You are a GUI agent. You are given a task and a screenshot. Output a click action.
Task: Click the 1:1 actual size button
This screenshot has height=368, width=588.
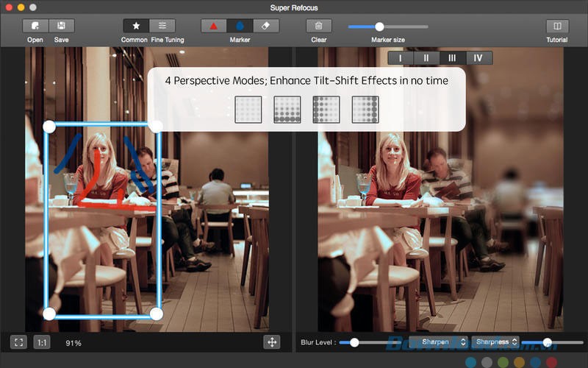pyautogui.click(x=42, y=342)
